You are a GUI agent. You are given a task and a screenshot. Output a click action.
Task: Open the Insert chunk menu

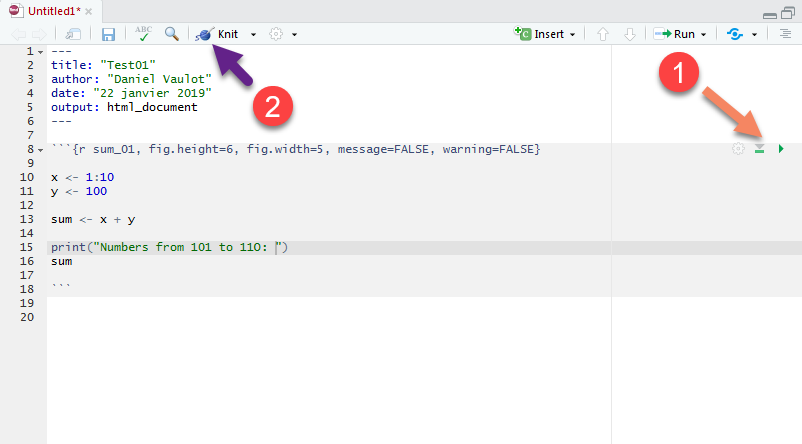(x=547, y=34)
